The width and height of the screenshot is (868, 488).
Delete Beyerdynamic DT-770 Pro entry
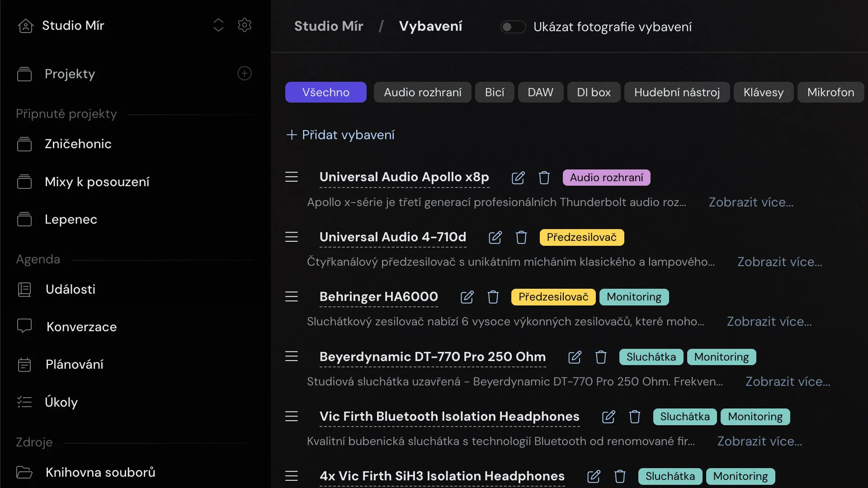click(601, 357)
